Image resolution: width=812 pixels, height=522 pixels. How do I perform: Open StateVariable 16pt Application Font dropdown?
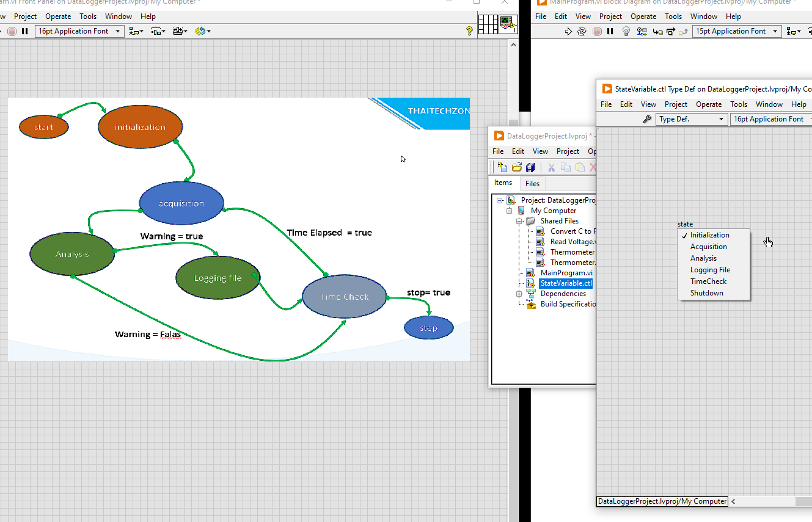tap(771, 119)
